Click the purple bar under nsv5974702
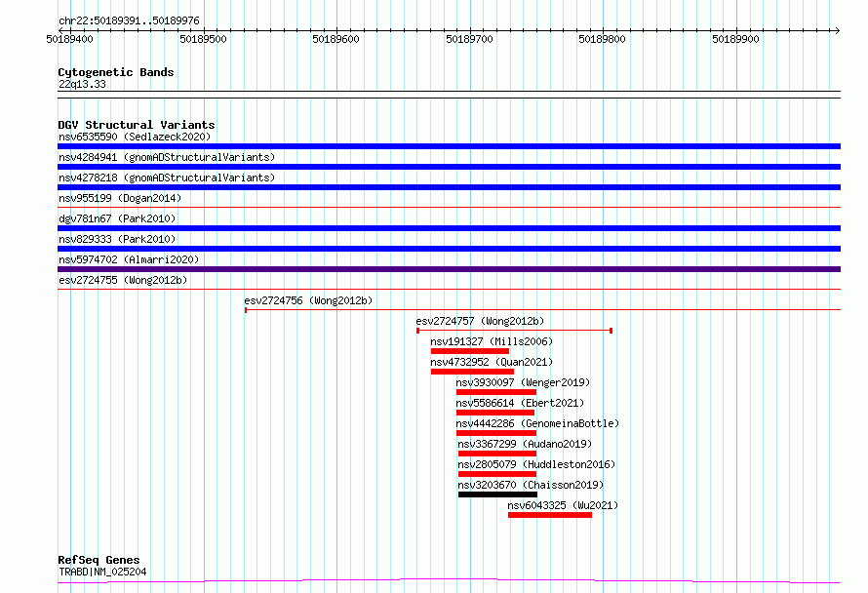 (449, 269)
